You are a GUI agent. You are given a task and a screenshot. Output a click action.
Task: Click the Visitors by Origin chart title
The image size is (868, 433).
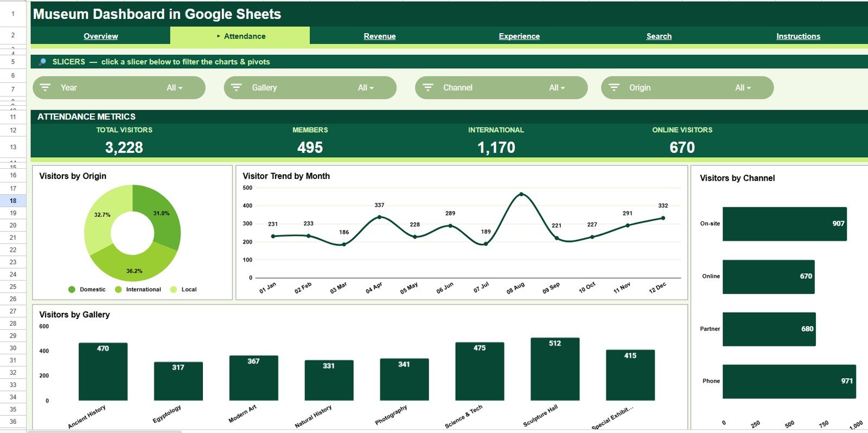[x=73, y=176]
